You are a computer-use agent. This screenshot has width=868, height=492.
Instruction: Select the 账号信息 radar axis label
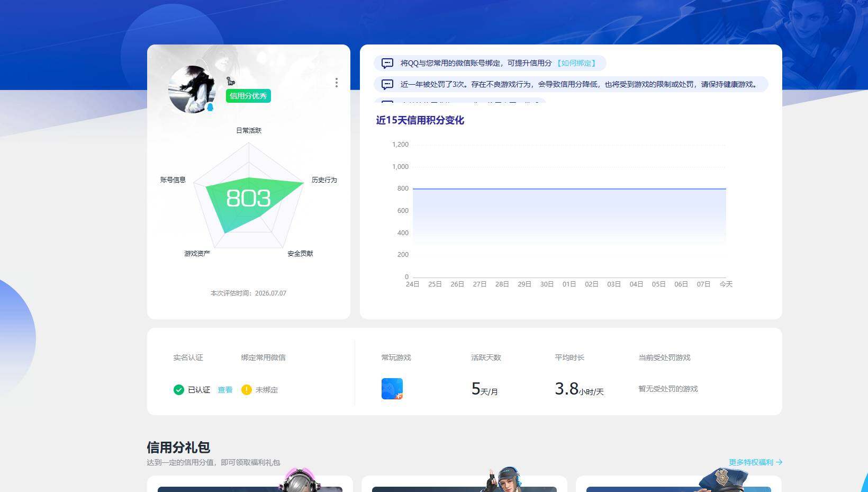(173, 180)
